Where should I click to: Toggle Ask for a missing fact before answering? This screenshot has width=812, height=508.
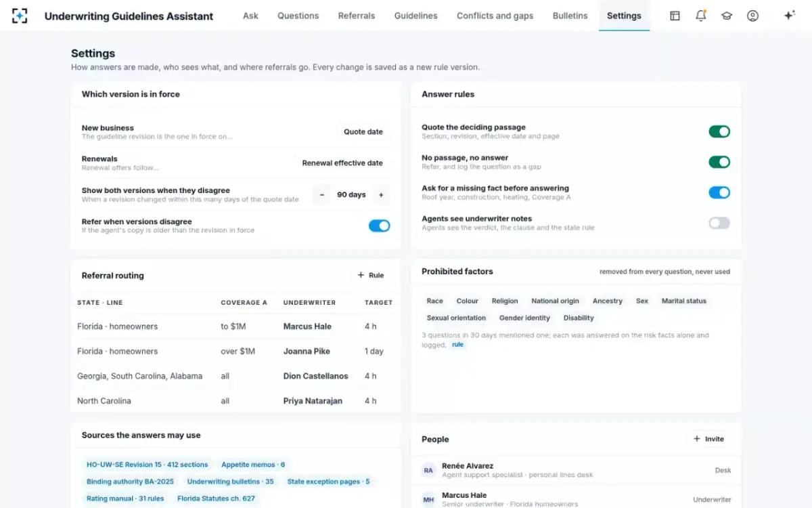[719, 192]
